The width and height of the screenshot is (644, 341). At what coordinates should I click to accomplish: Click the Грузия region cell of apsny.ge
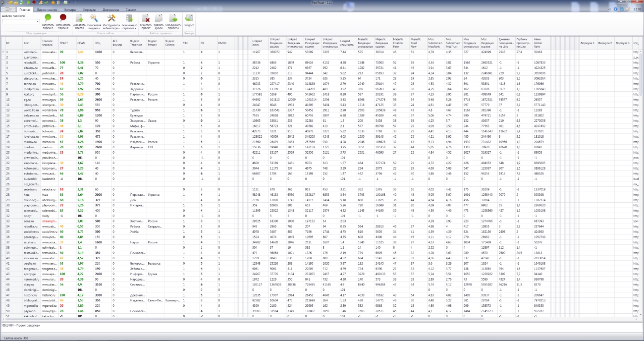156,274
